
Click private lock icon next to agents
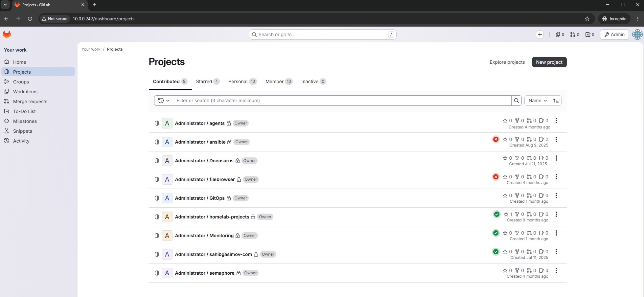(229, 123)
